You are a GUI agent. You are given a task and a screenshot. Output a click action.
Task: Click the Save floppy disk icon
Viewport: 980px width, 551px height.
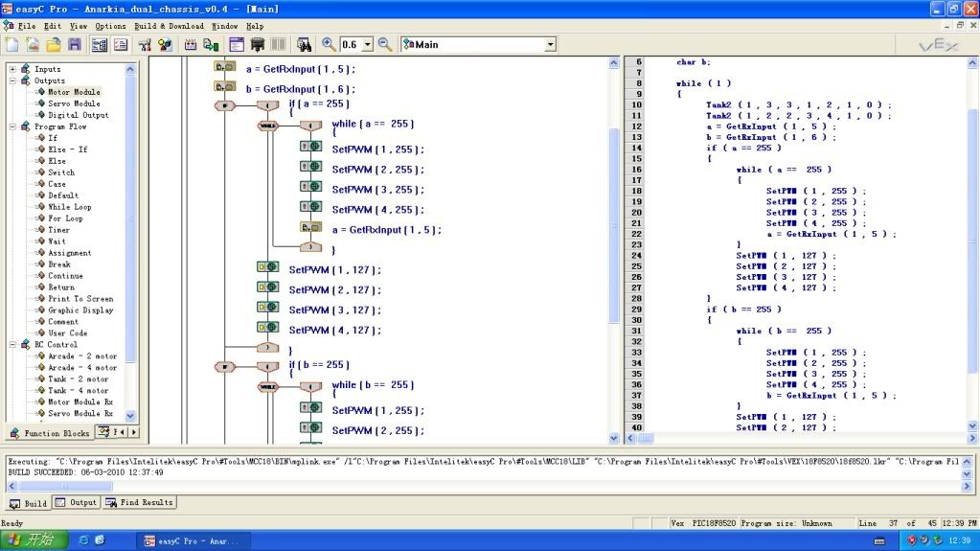pyautogui.click(x=75, y=44)
